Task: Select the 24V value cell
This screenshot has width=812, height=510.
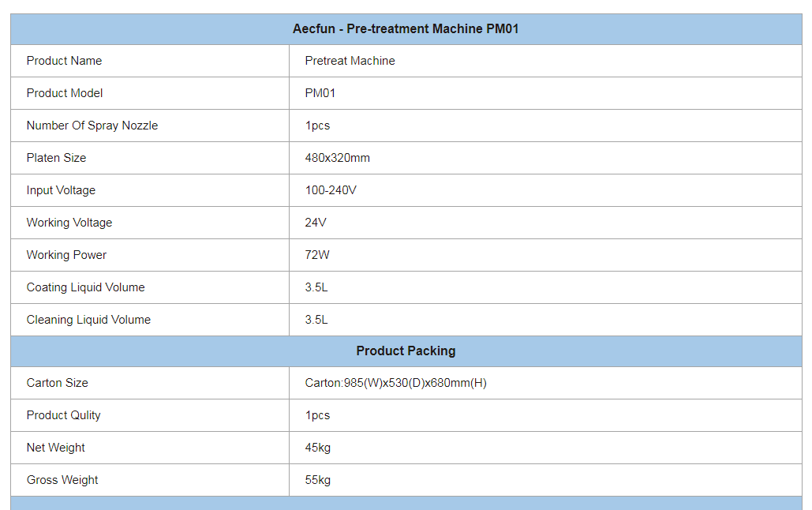Action: (x=545, y=223)
